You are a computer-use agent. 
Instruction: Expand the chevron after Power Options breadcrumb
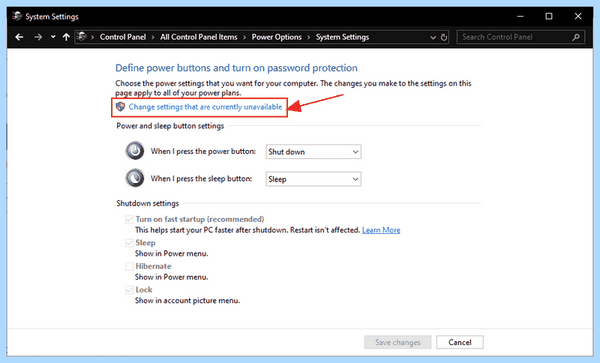point(308,37)
